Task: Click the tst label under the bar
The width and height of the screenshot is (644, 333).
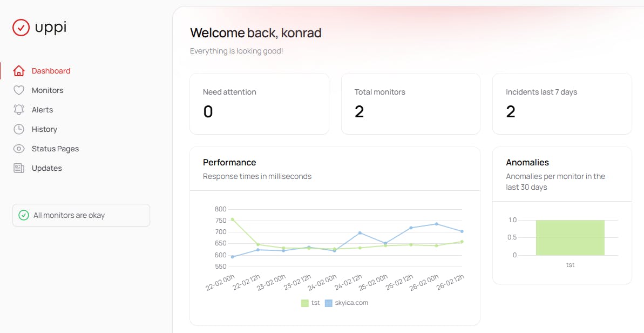Action: pos(570,265)
